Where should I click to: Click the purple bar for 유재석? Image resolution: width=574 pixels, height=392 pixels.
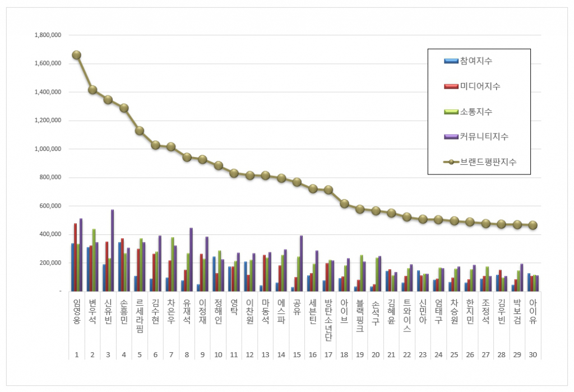point(191,259)
